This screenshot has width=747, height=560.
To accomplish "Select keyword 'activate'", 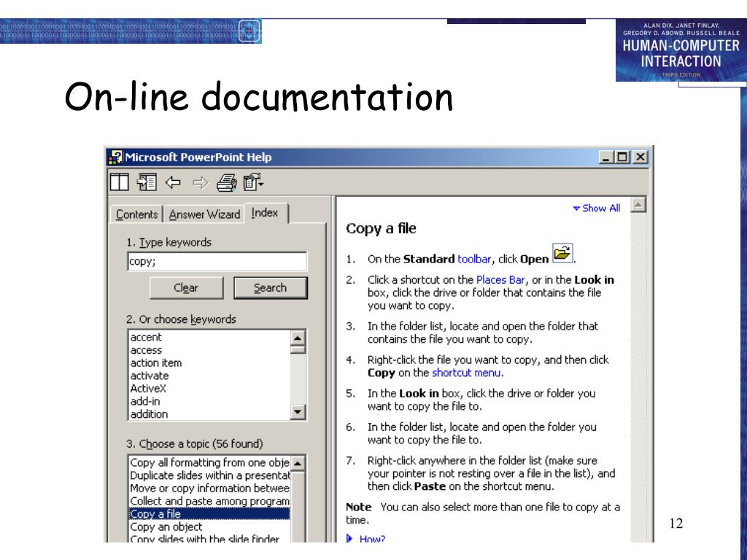I will [x=150, y=376].
